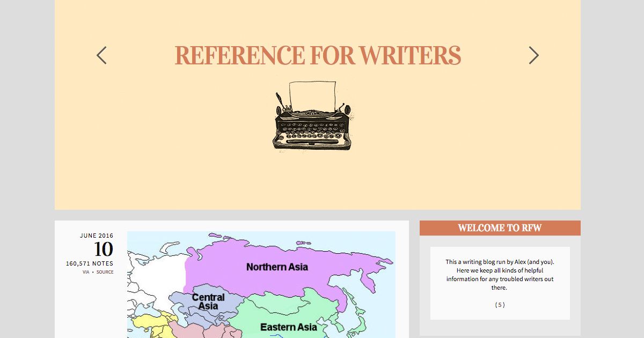This screenshot has height=338, width=644.
Task: Click the Northern Asia label on map
Action: [277, 267]
